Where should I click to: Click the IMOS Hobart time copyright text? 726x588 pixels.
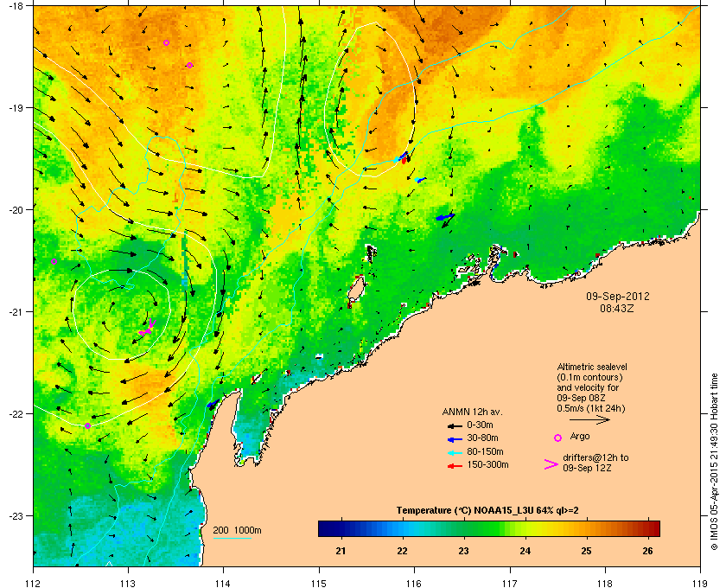tap(714, 462)
